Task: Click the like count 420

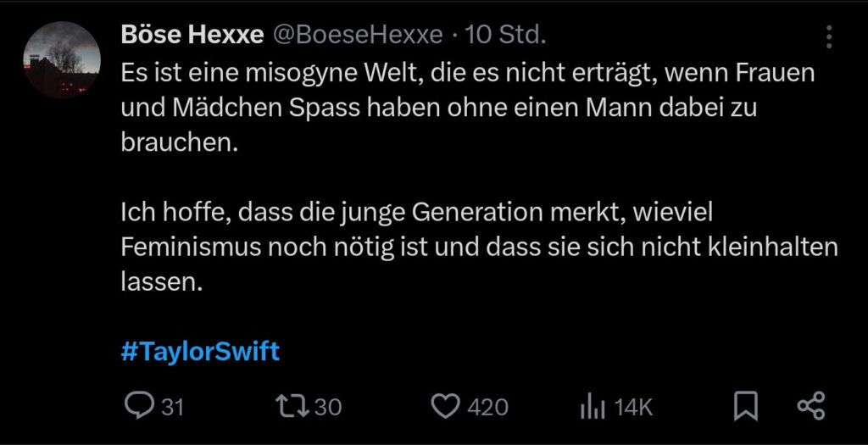Action: click(x=487, y=408)
